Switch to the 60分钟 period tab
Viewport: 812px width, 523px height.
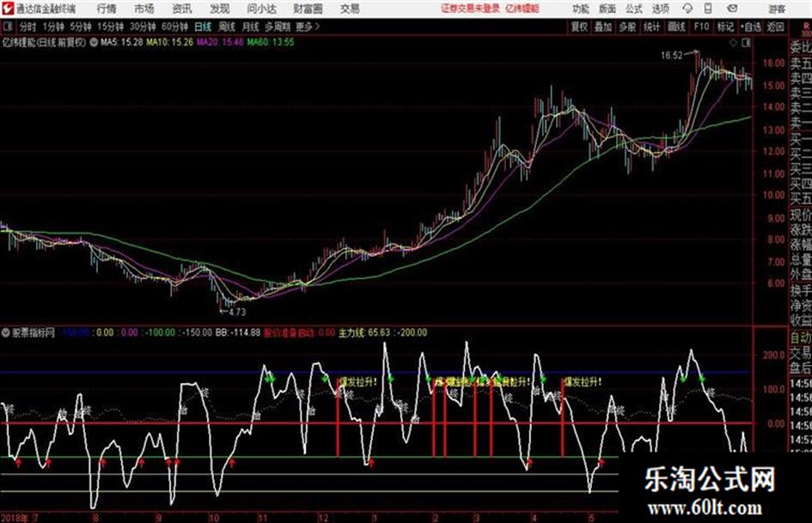pyautogui.click(x=175, y=27)
